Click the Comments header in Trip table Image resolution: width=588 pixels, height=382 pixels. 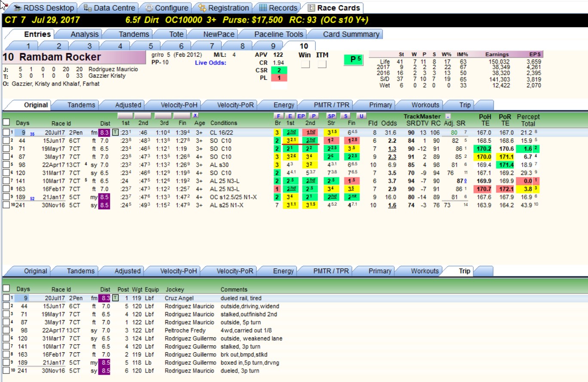tap(234, 289)
